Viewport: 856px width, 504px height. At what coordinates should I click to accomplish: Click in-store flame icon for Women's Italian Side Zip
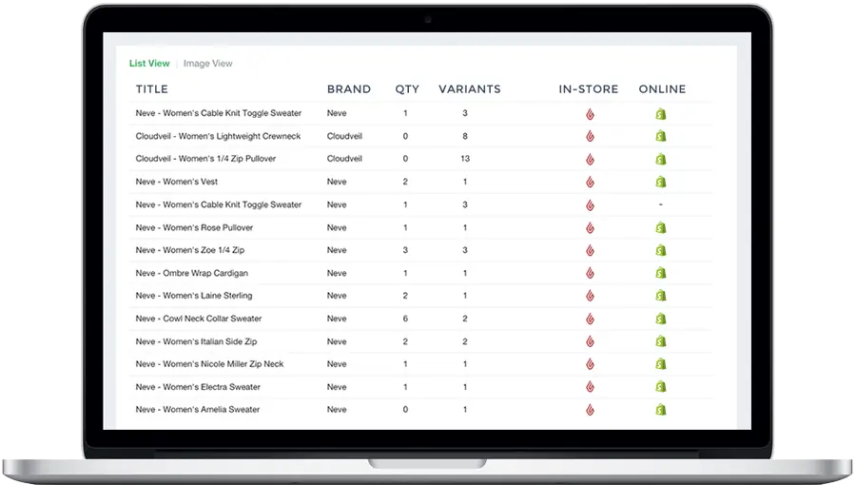(x=590, y=341)
